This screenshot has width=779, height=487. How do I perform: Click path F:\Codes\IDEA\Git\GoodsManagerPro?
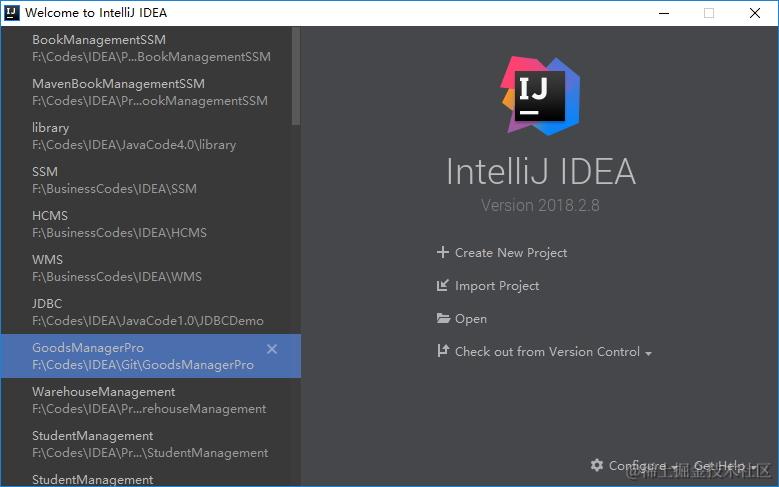[143, 365]
